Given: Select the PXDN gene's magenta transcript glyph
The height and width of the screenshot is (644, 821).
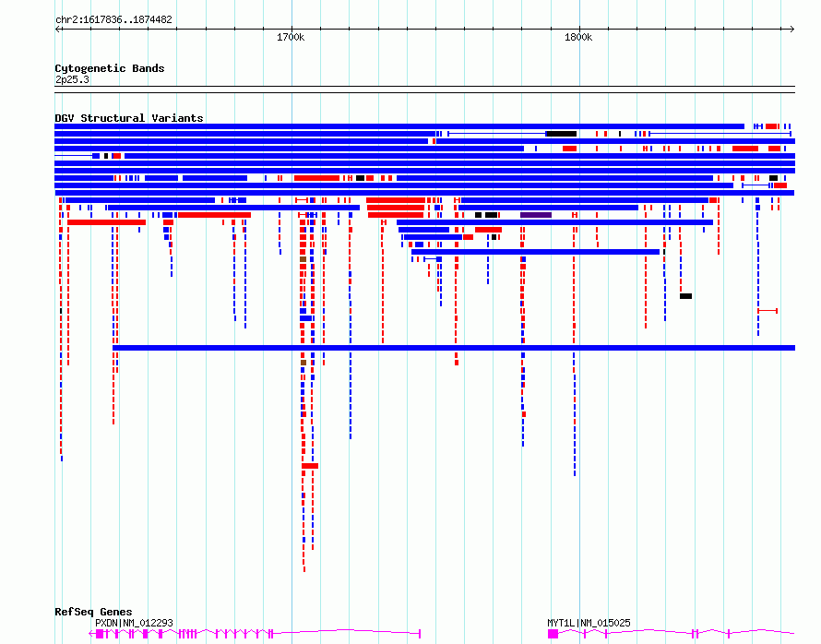Looking at the screenshot, I should (255, 634).
